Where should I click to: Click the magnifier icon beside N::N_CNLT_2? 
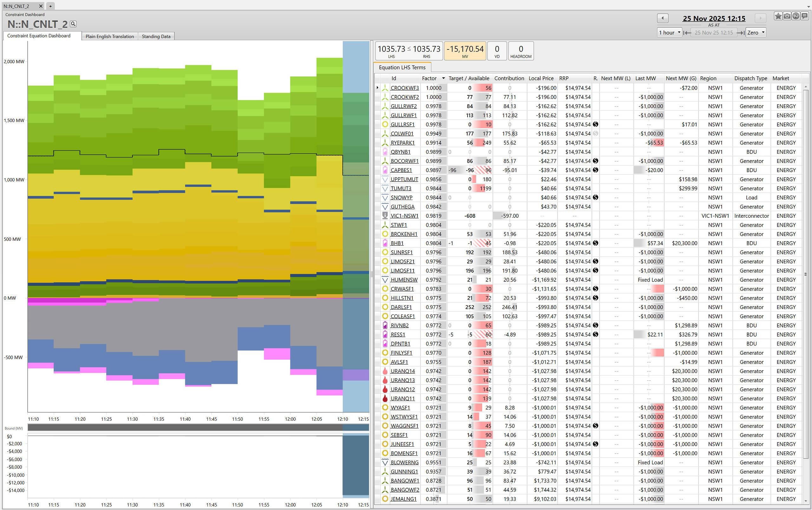click(73, 24)
